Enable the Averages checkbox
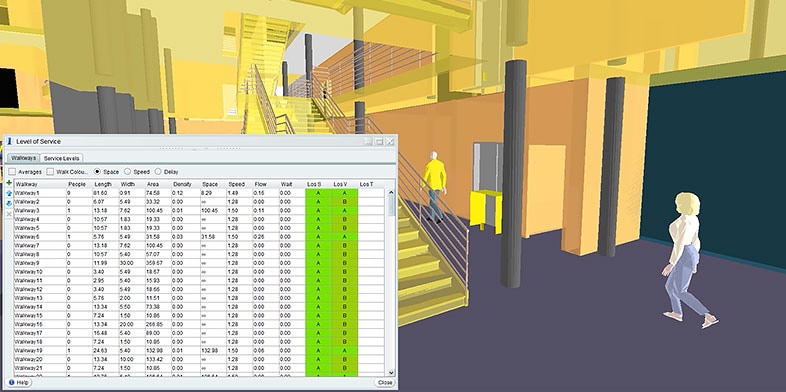Image resolution: width=786 pixels, height=392 pixels. (x=12, y=172)
